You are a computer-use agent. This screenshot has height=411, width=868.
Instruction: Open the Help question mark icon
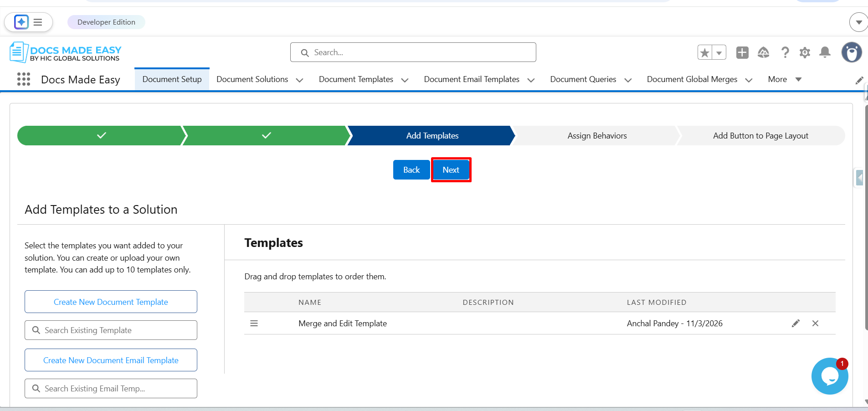(x=785, y=53)
